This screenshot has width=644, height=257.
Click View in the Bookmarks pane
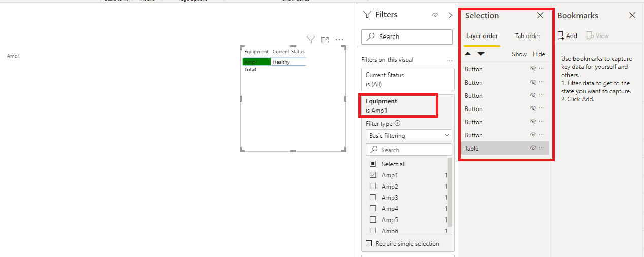click(598, 36)
